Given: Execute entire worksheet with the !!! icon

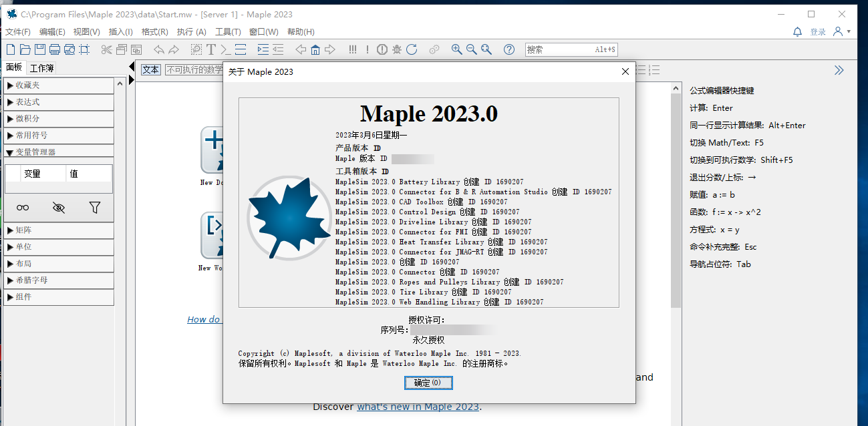Looking at the screenshot, I should click(x=352, y=49).
